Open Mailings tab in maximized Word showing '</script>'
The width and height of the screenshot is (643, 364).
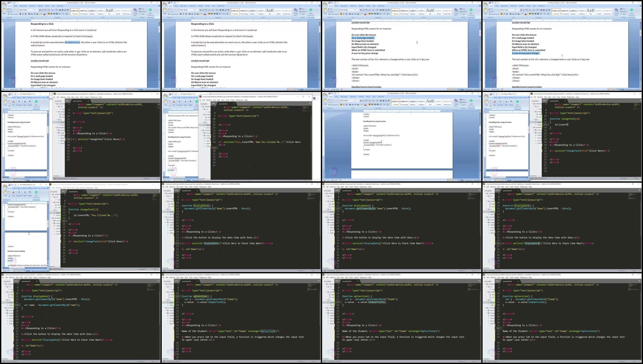[361, 97]
